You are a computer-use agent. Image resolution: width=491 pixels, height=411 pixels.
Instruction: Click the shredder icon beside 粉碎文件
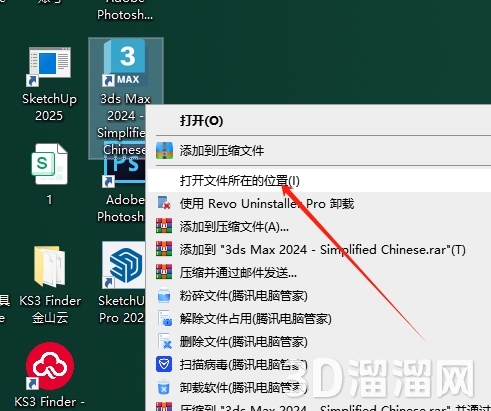(164, 296)
